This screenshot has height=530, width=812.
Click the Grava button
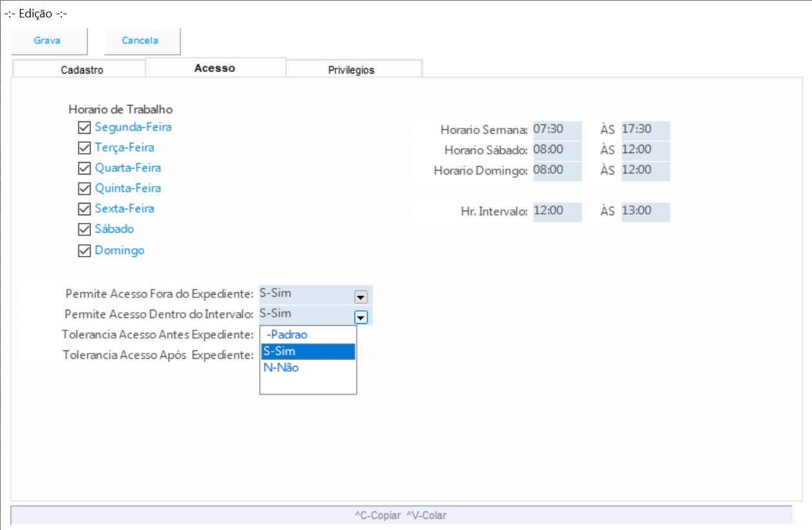[x=48, y=41]
